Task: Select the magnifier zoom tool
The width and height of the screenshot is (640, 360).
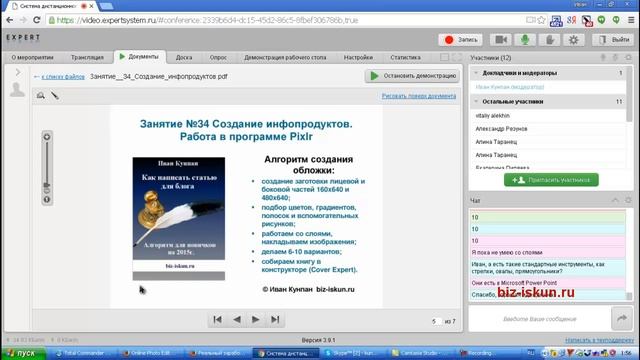Action: click(41, 96)
